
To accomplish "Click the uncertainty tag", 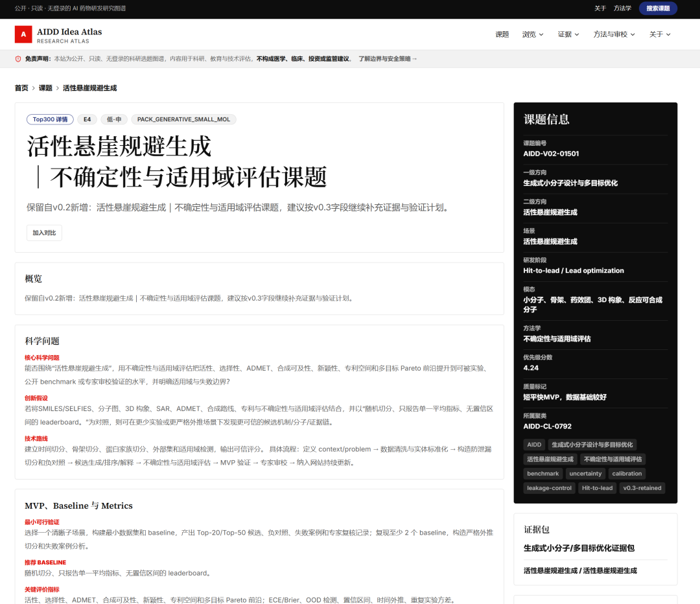I will click(x=585, y=474).
